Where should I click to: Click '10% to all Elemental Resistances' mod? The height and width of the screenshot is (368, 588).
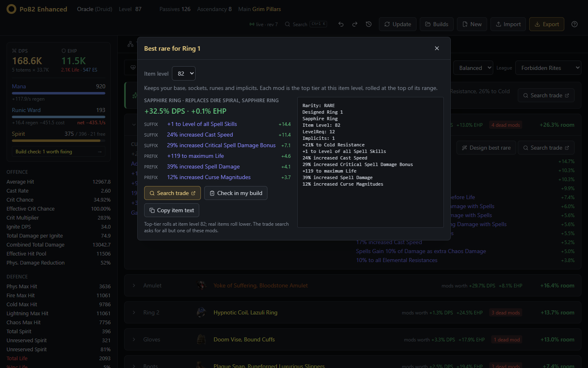396,260
